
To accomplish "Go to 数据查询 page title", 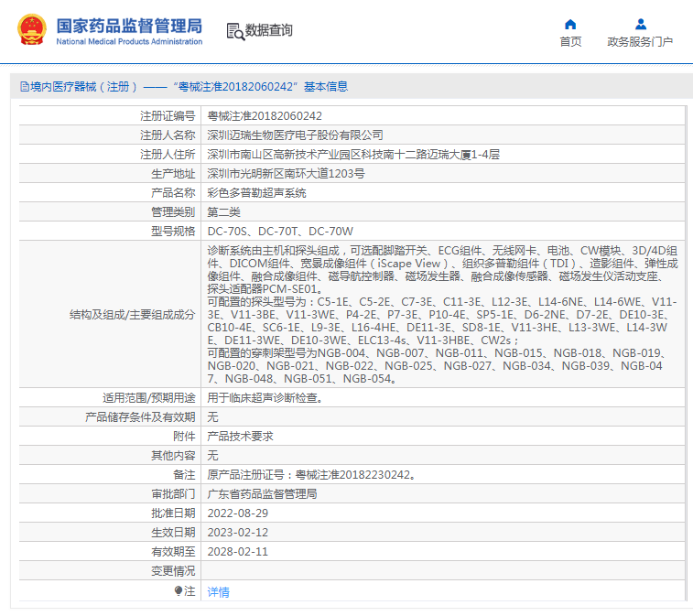I will tap(269, 30).
